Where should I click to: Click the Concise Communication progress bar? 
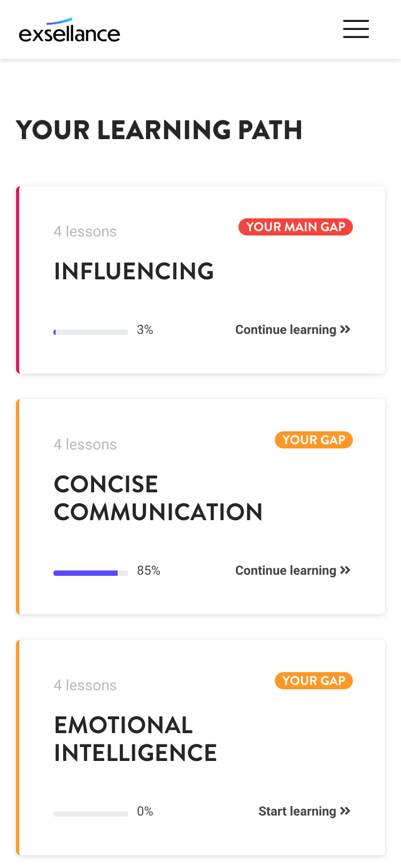point(91,573)
